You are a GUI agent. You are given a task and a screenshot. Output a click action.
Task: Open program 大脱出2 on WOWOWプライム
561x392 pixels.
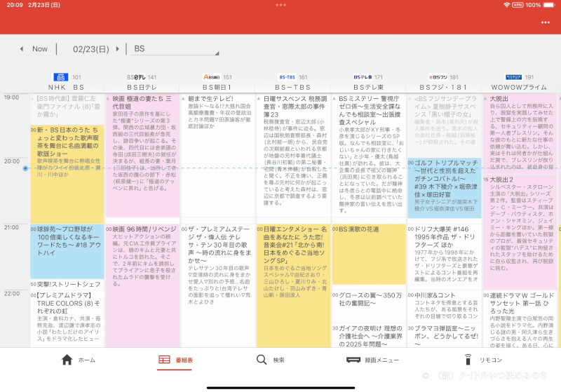[x=520, y=232]
